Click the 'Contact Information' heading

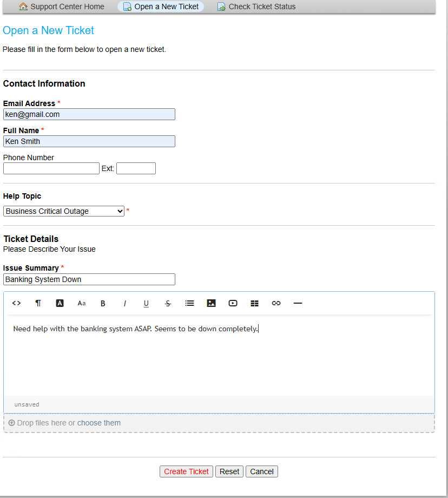click(44, 83)
